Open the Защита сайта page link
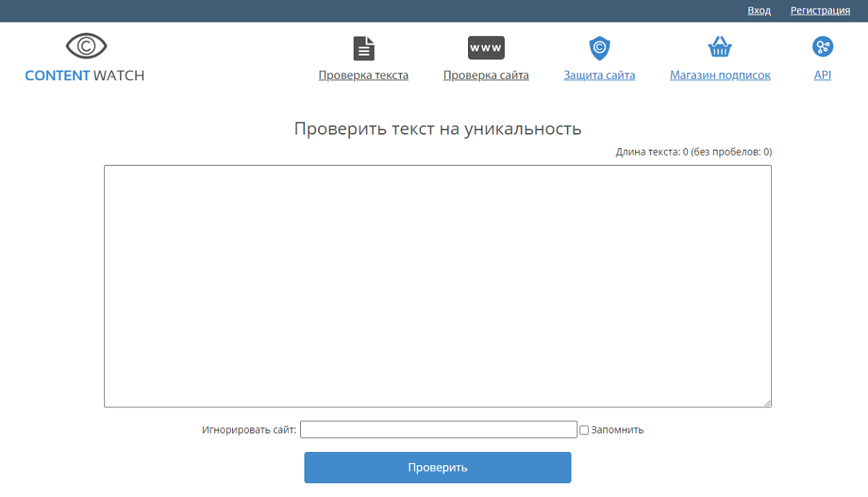868x497 pixels. point(599,75)
